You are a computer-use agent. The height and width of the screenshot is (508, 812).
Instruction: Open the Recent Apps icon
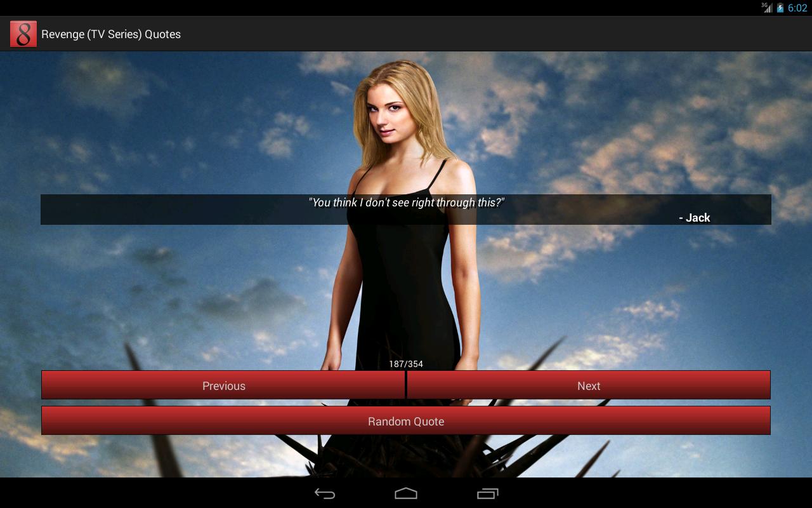(x=487, y=493)
